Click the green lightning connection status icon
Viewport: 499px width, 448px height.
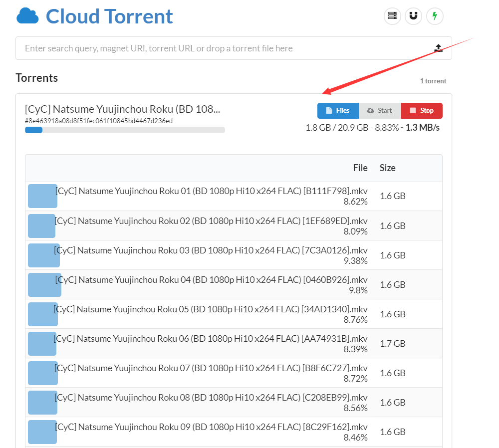[434, 16]
